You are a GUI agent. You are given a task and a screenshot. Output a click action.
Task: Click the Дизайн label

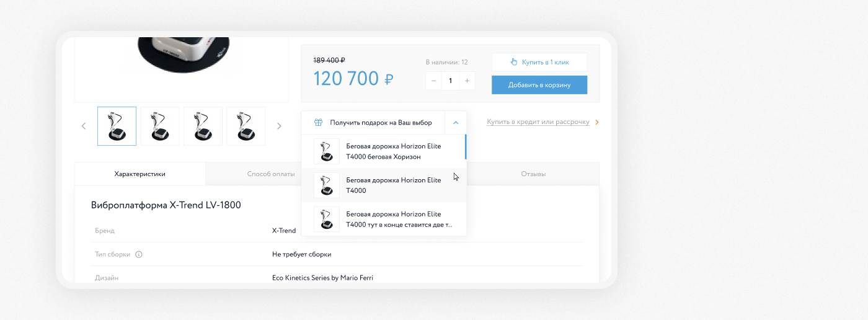(x=107, y=278)
